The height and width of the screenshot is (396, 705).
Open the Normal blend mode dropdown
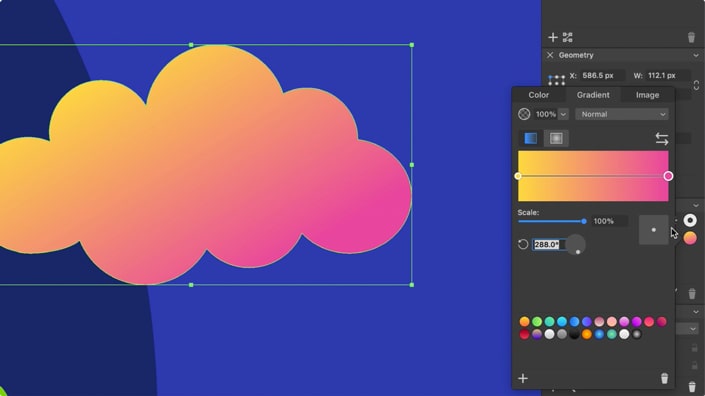tap(622, 114)
